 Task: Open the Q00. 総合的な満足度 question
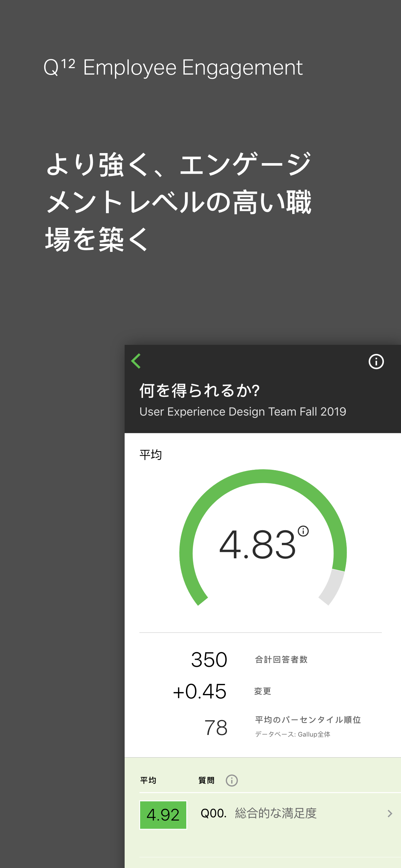tap(259, 813)
